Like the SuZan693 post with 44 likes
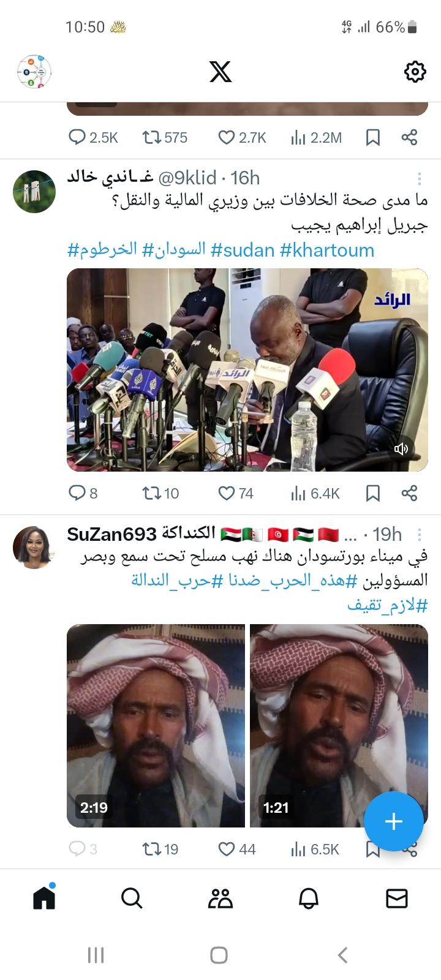This screenshot has height=980, width=441. (236, 849)
